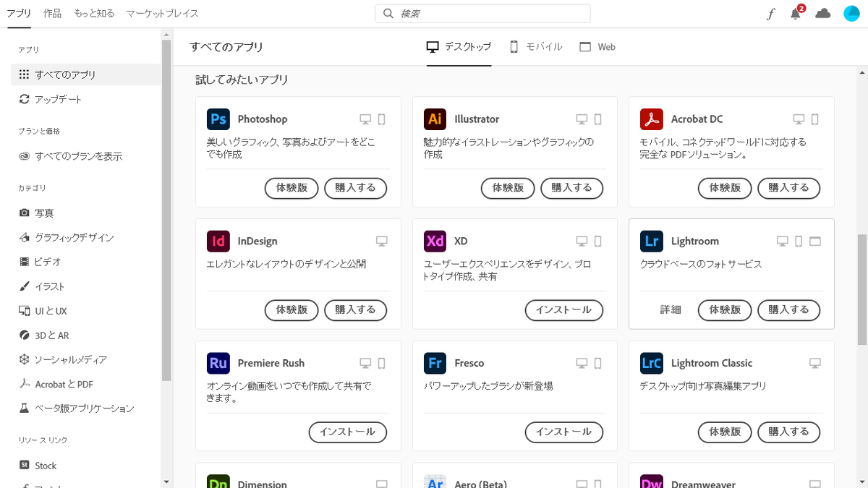
Task: Switch to the デスクトップ tab
Action: click(x=459, y=47)
